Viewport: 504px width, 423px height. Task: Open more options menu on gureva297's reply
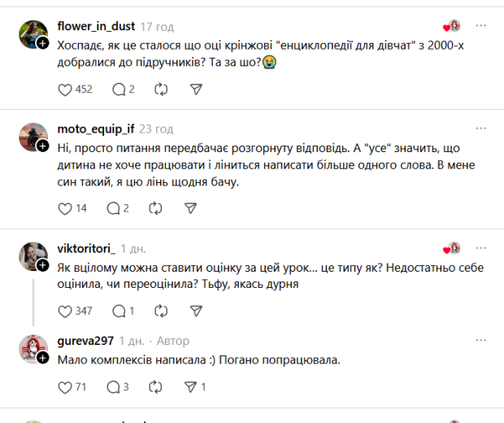coord(481,341)
